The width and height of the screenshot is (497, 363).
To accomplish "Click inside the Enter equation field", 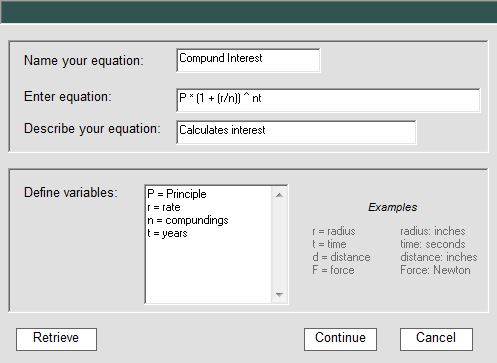I will 328,100.
